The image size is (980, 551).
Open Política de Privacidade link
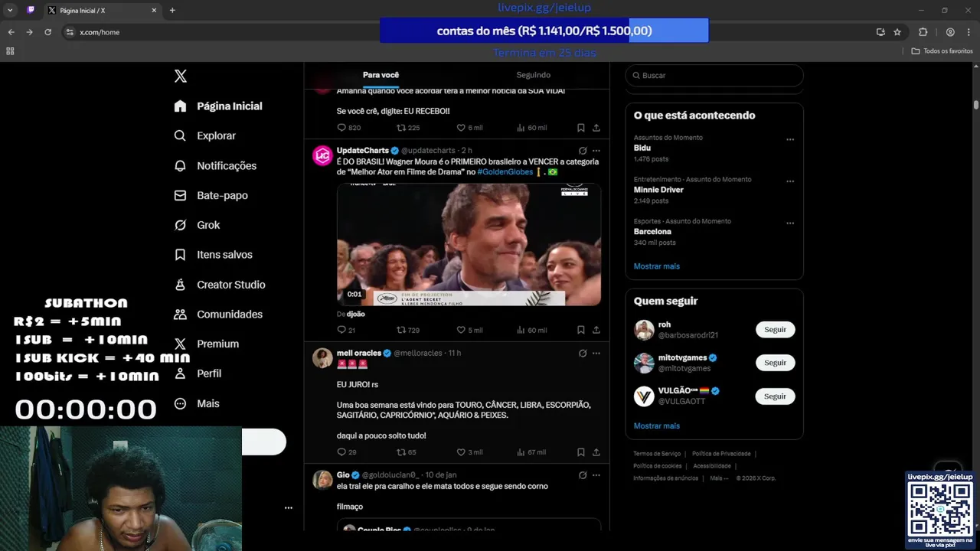(721, 454)
